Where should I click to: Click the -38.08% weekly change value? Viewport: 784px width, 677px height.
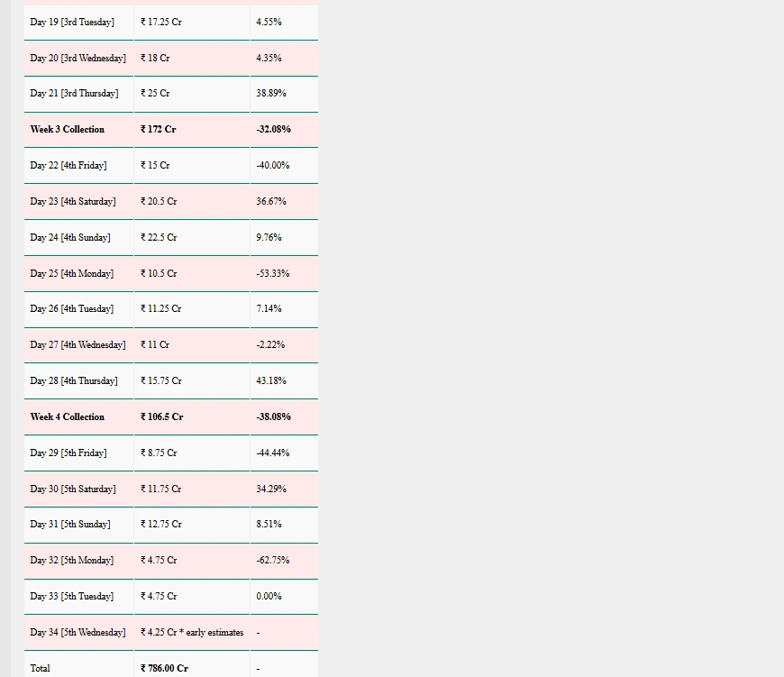pyautogui.click(x=274, y=417)
